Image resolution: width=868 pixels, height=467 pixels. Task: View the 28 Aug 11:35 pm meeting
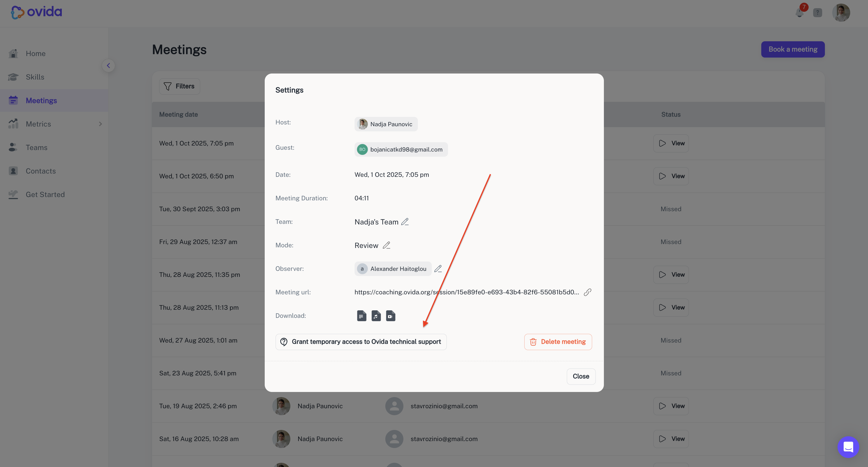pos(671,275)
